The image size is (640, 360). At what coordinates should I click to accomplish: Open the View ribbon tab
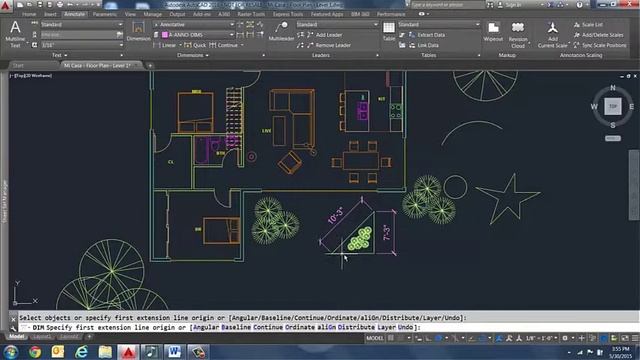130,14
